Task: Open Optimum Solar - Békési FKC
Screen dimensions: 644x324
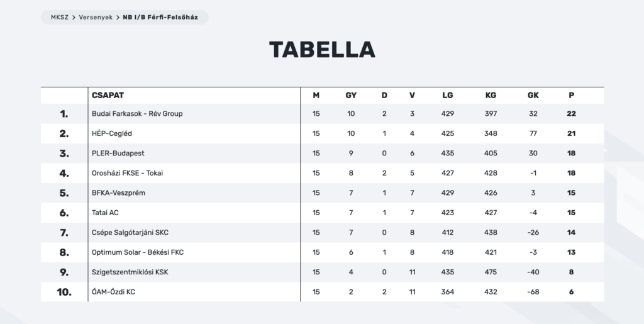Action: tap(138, 252)
